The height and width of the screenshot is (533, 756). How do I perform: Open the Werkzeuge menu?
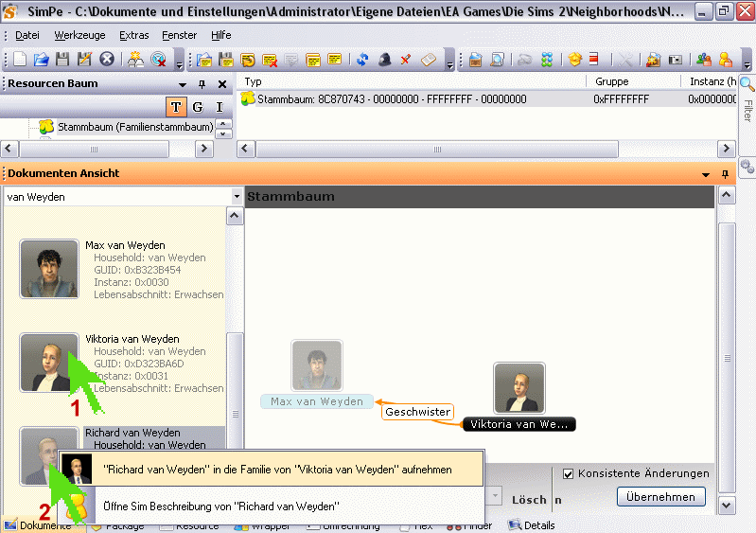(80, 35)
